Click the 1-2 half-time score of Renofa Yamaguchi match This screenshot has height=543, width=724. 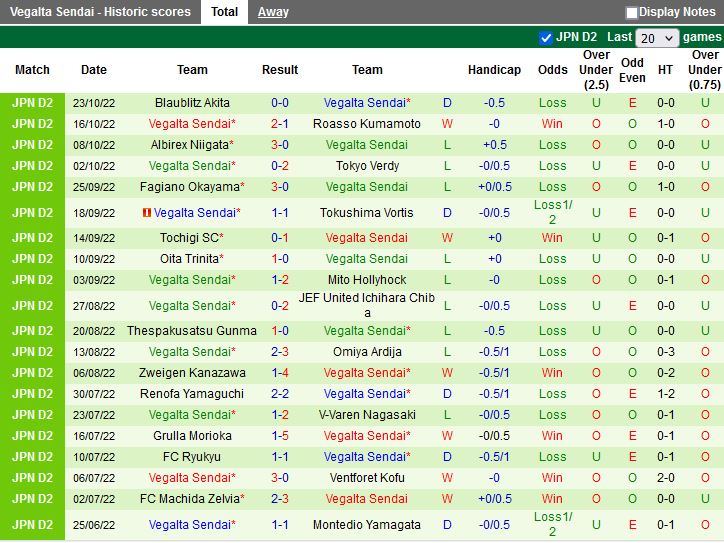click(x=665, y=393)
